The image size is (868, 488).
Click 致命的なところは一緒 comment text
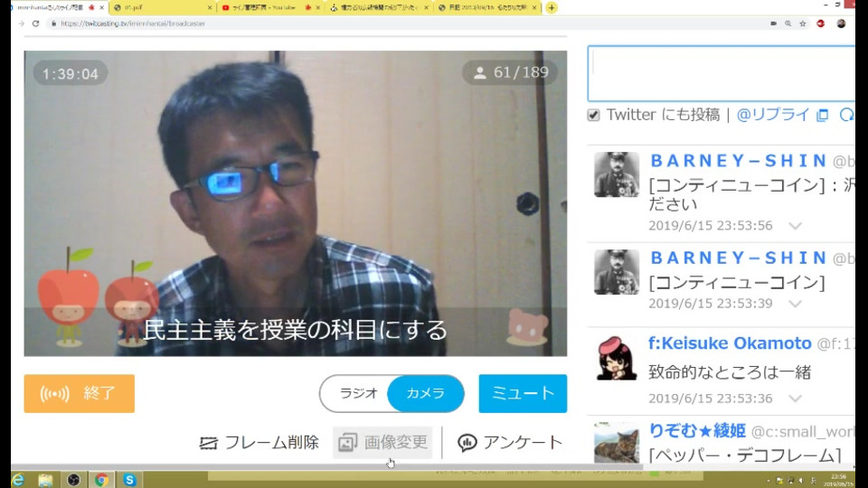[730, 371]
